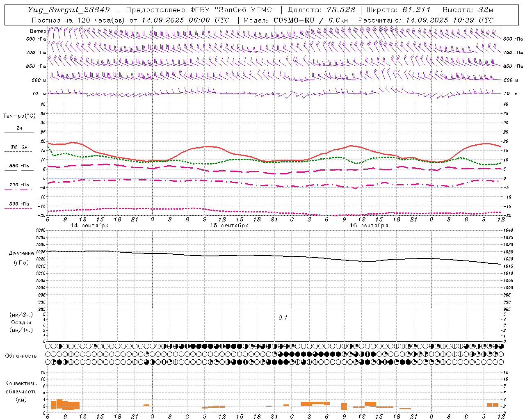The height and width of the screenshot is (420, 525).
Task: Click the solid red line sample under "2м" legend
Action: click(19, 133)
